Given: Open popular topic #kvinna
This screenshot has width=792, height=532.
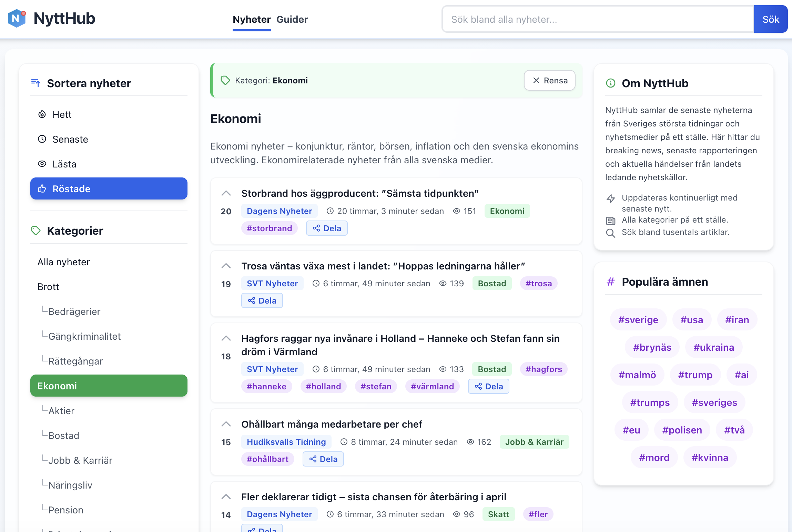Looking at the screenshot, I should pos(710,458).
